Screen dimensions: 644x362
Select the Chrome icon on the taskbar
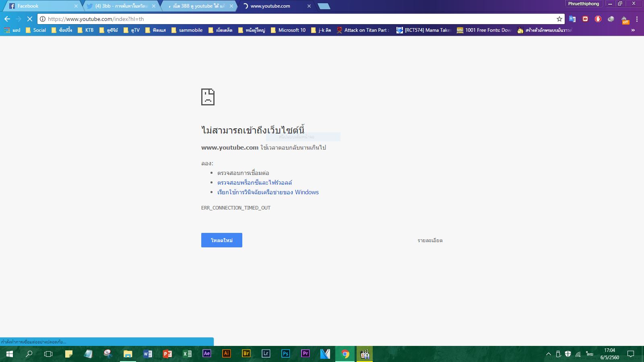coord(345,354)
